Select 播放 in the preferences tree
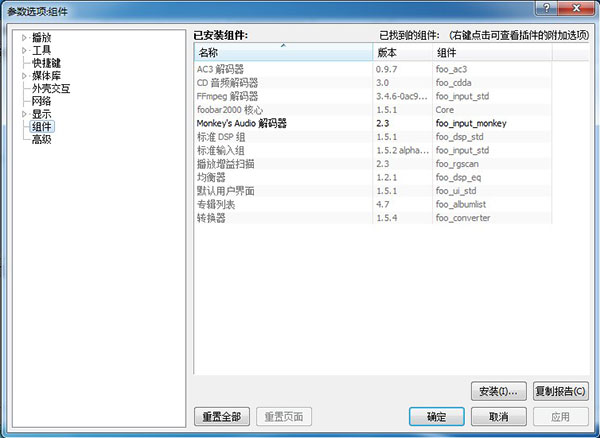The image size is (600, 438). pos(41,37)
